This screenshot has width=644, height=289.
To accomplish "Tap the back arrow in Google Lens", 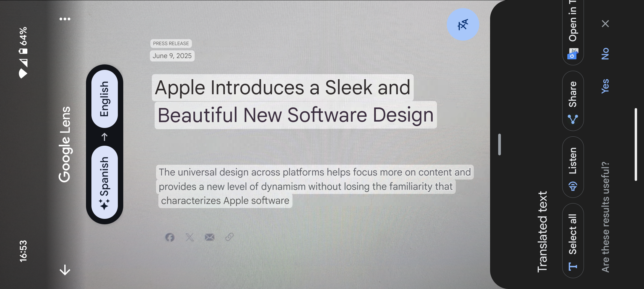I will coord(65,270).
